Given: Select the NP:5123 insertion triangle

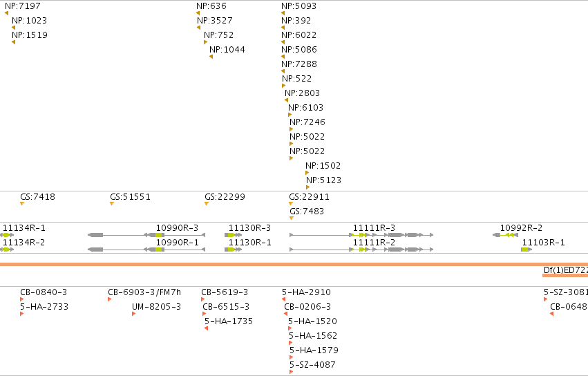Looking at the screenshot, I should click(x=308, y=187).
